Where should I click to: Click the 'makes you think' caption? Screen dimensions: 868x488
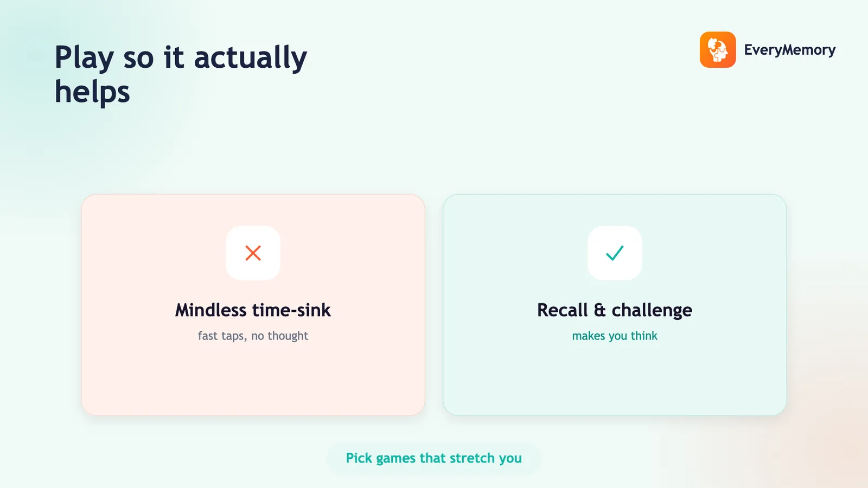click(x=615, y=336)
